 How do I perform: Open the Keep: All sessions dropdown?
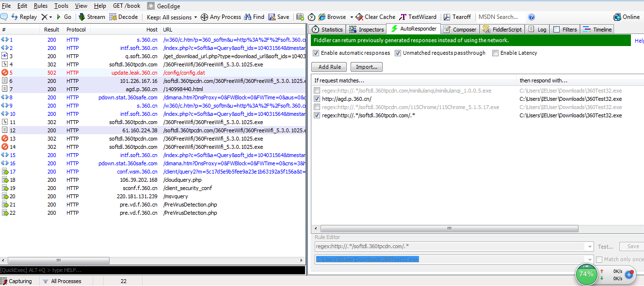(x=172, y=17)
